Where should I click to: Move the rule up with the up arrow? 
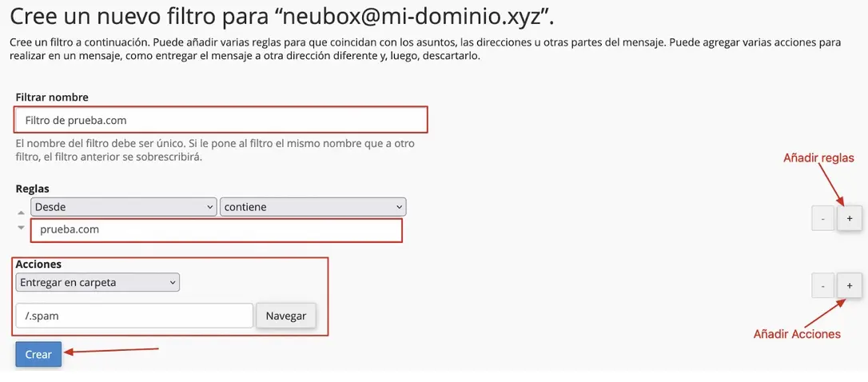(x=22, y=213)
